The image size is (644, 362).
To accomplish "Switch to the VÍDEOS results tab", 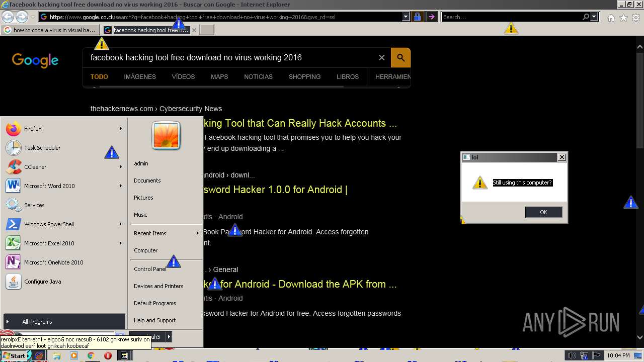I will (183, 77).
